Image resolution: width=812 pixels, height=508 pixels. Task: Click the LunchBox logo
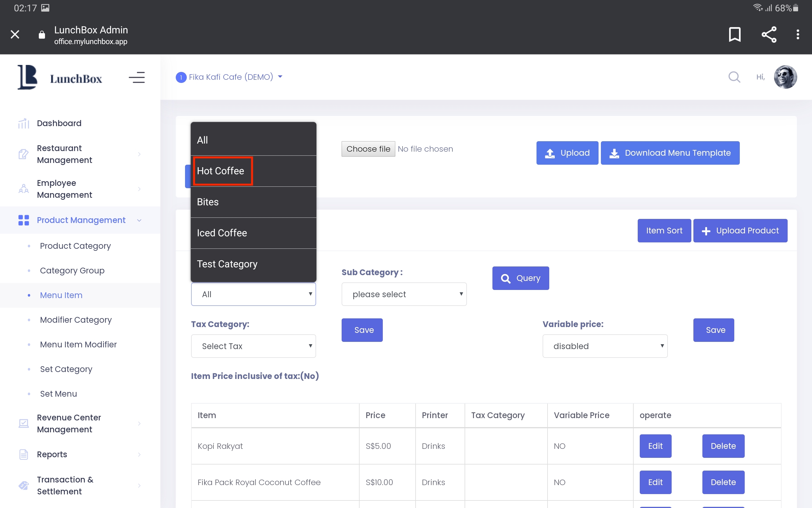point(60,78)
